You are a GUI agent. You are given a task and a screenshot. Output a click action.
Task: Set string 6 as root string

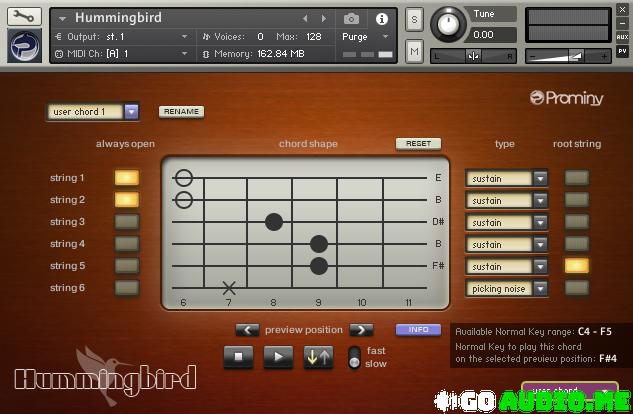coord(576,288)
